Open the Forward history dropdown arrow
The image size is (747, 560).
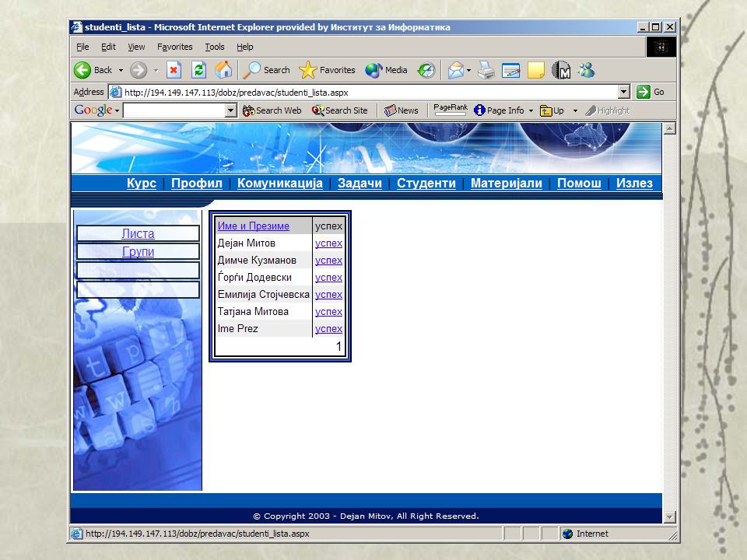click(156, 71)
